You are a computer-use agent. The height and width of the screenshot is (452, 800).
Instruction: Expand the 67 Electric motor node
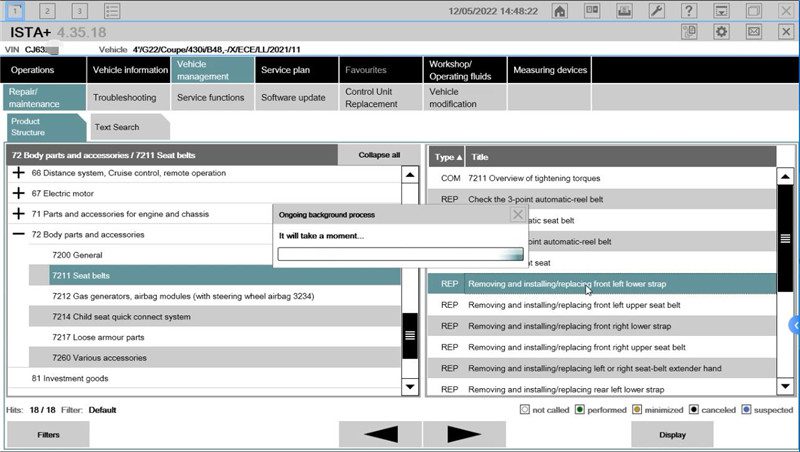[18, 193]
